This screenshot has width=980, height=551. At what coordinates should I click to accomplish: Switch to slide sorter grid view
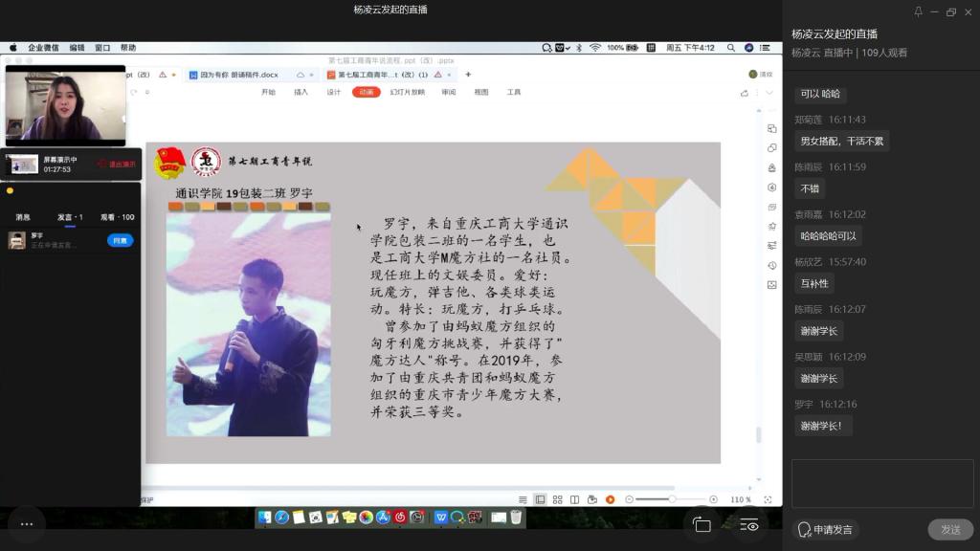(x=557, y=499)
